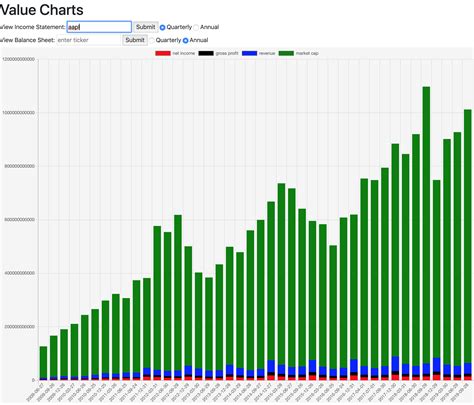Click the leftmost shortest green bar
Image resolution: width=474 pixels, height=405 pixels.
point(43,362)
